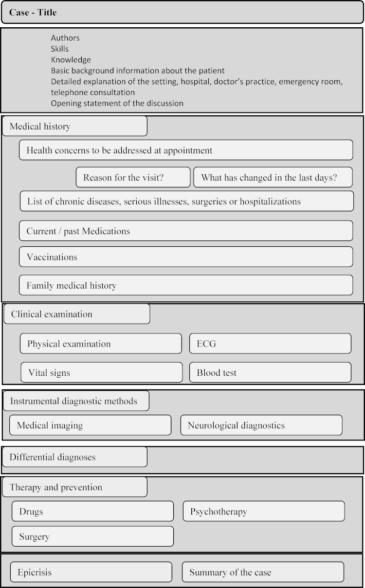This screenshot has width=365, height=588.
Task: Open the Vital signs box
Action: 102,373
